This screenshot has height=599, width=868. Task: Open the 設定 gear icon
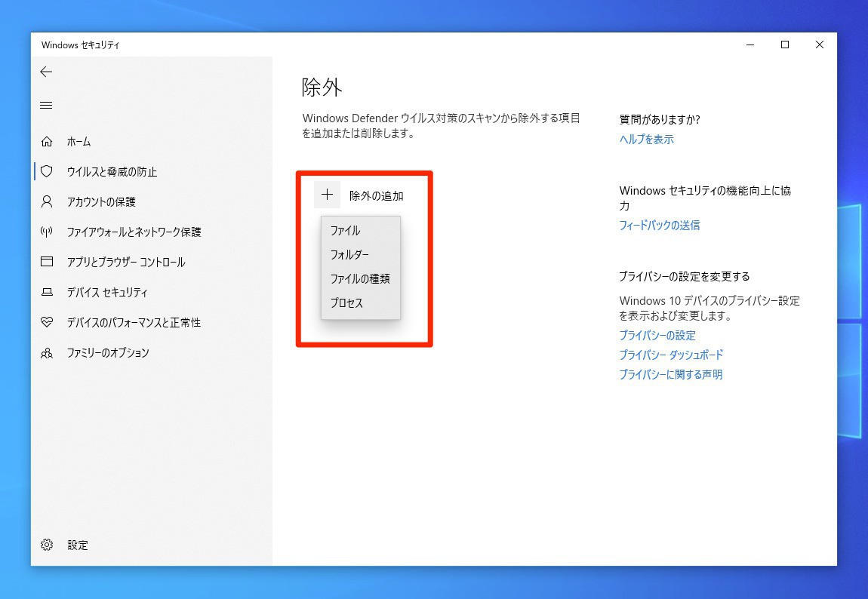coord(47,545)
